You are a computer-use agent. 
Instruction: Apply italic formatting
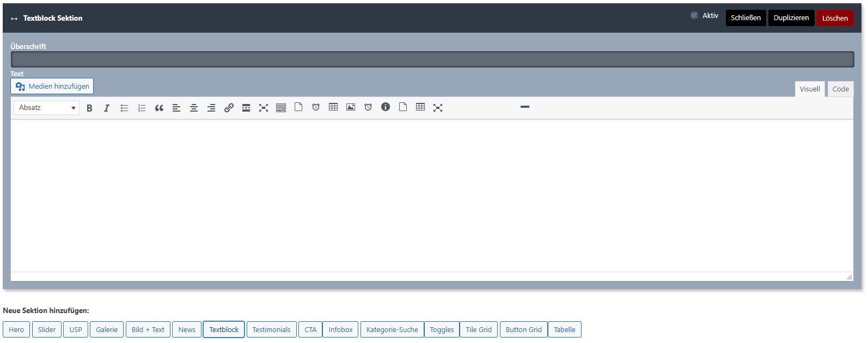pos(107,108)
